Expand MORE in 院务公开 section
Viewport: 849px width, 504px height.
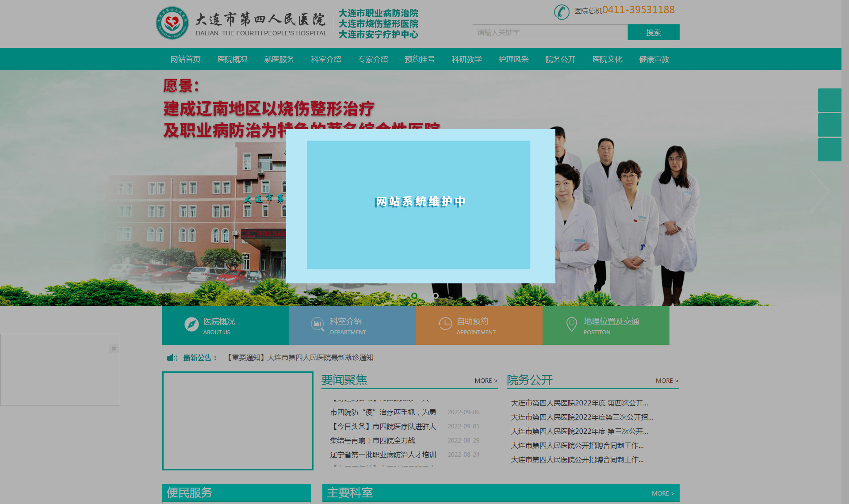pyautogui.click(x=666, y=381)
